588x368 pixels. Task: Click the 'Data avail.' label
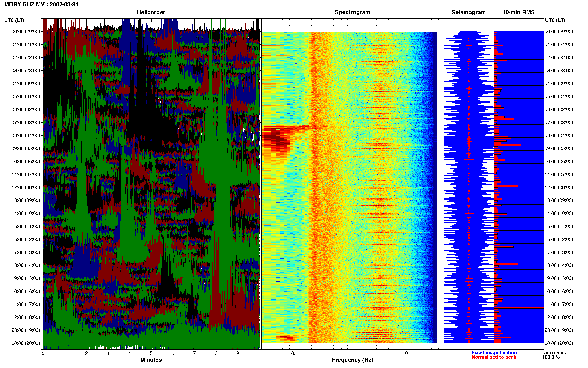[x=554, y=352]
